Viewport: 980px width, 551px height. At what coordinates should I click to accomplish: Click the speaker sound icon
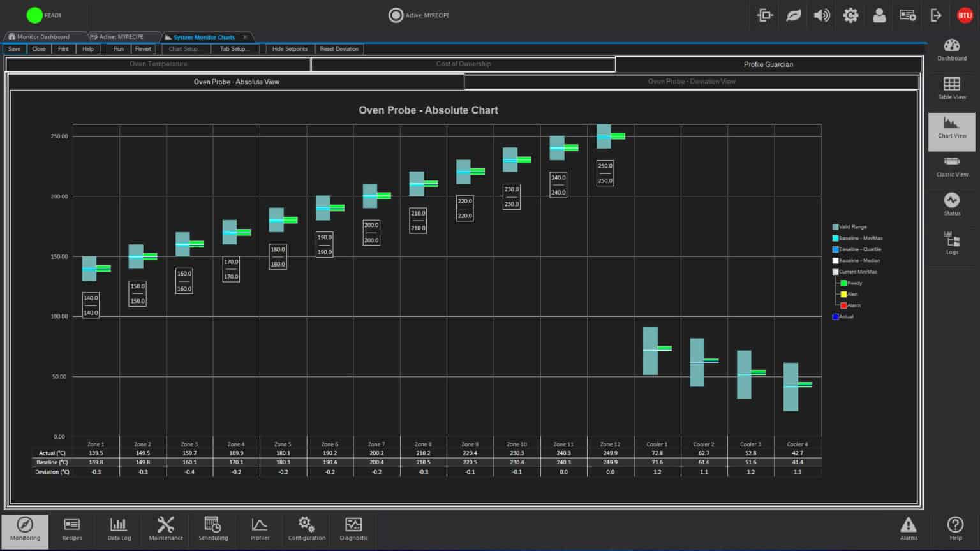(x=822, y=15)
